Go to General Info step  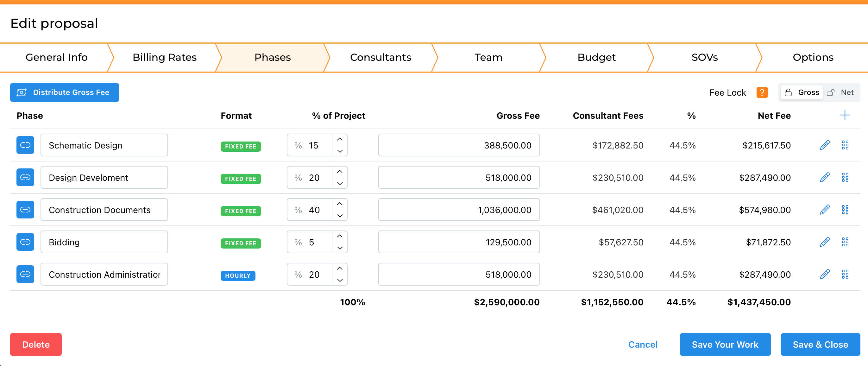pyautogui.click(x=56, y=57)
